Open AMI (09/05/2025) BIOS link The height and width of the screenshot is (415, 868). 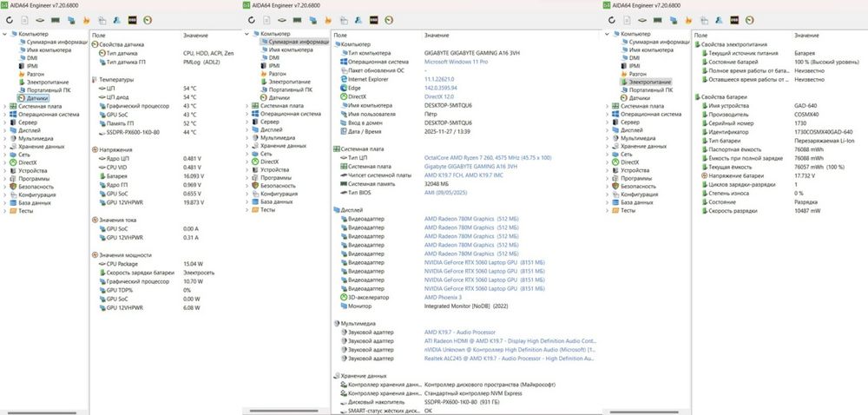[x=446, y=193]
